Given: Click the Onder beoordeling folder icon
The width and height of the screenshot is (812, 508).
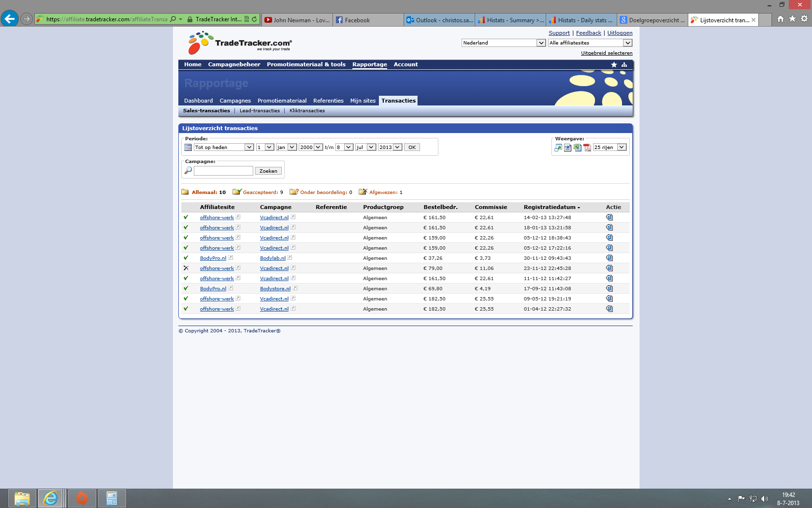Looking at the screenshot, I should pos(294,192).
